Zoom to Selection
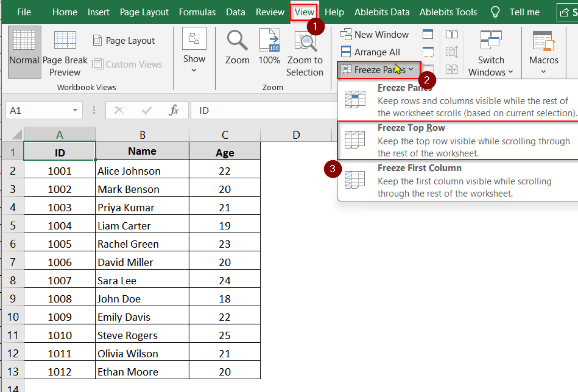The image size is (578, 392). 305,53
